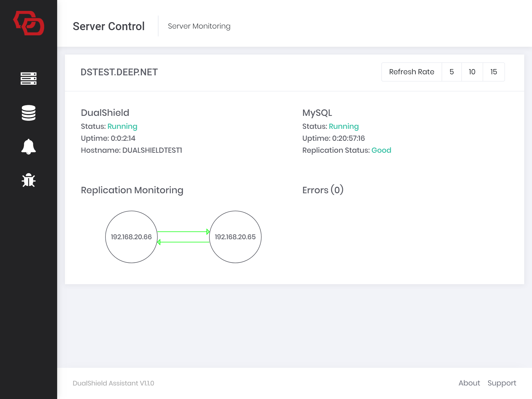Image resolution: width=532 pixels, height=399 pixels.
Task: Open the Refresh Rate selector
Action: coord(411,72)
